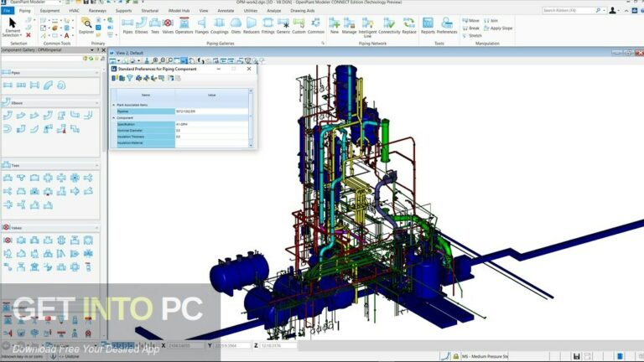Screen dimensions: 644x362
Task: Open the Fittings gallery
Action: 267,25
